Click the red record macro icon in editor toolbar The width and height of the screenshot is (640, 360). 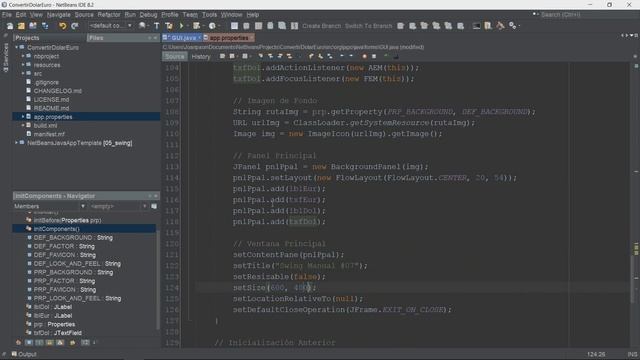click(364, 56)
